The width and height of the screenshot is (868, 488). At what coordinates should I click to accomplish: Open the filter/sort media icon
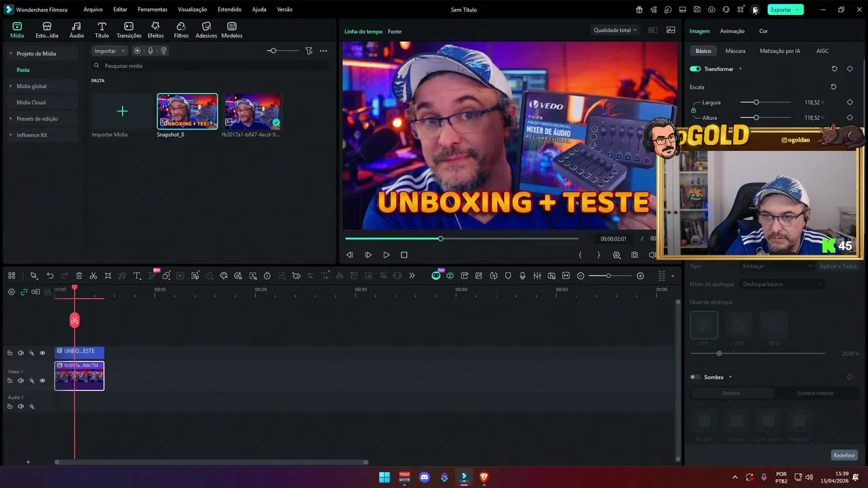[309, 51]
